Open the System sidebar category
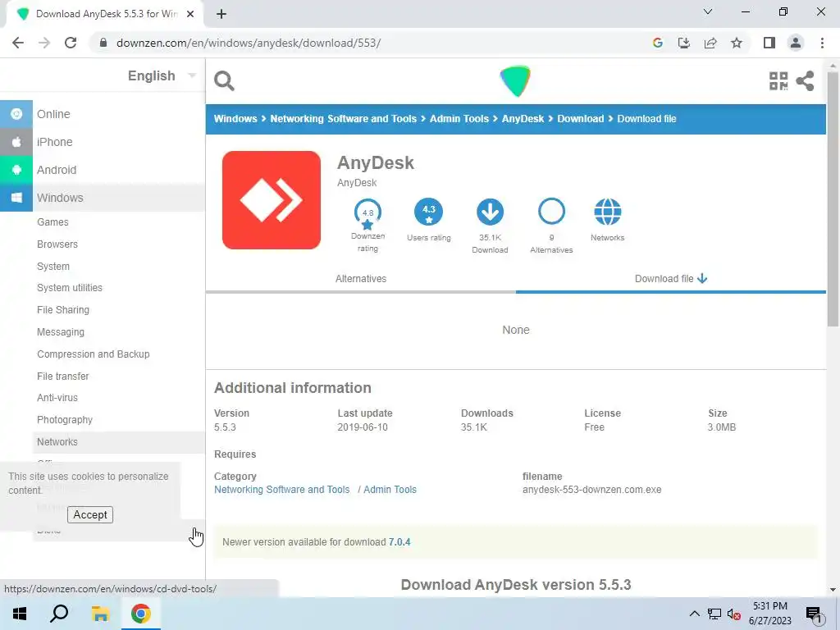Viewport: 840px width, 630px height. point(53,267)
